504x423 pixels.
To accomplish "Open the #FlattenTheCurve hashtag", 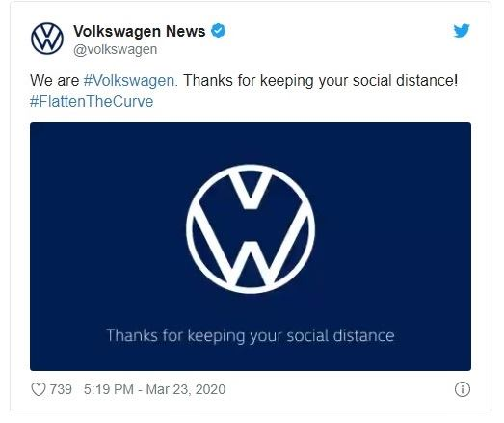I will pyautogui.click(x=92, y=101).
